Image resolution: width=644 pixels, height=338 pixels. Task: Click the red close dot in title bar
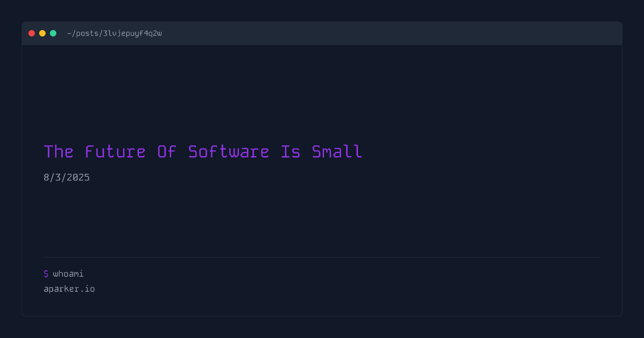tap(32, 33)
